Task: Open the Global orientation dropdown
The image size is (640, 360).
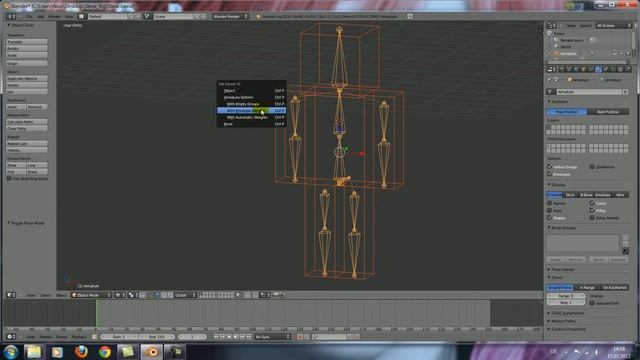Action: coord(185,295)
